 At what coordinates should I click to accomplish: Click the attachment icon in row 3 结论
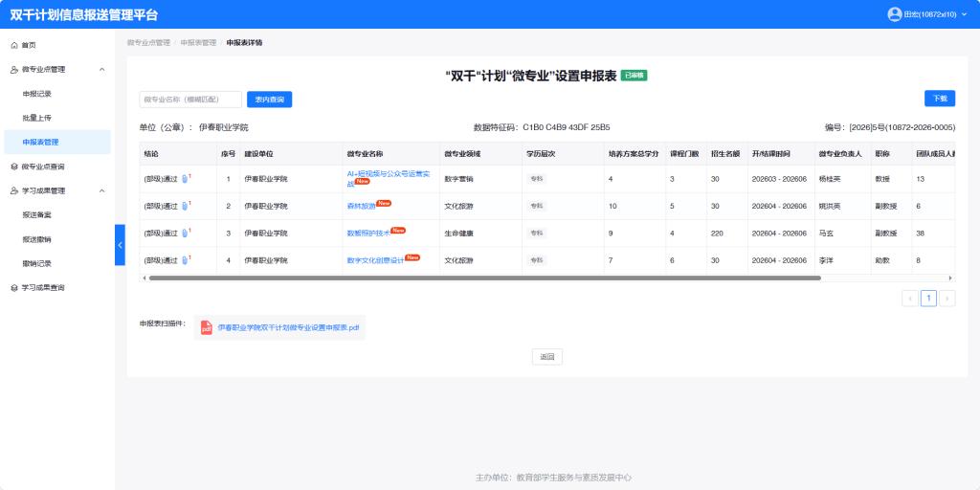coord(185,234)
